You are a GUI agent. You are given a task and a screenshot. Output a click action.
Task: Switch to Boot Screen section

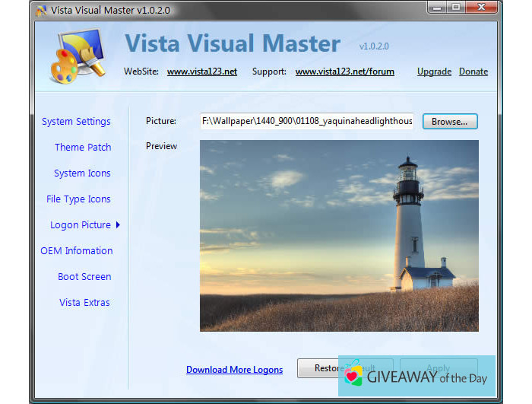coord(84,277)
